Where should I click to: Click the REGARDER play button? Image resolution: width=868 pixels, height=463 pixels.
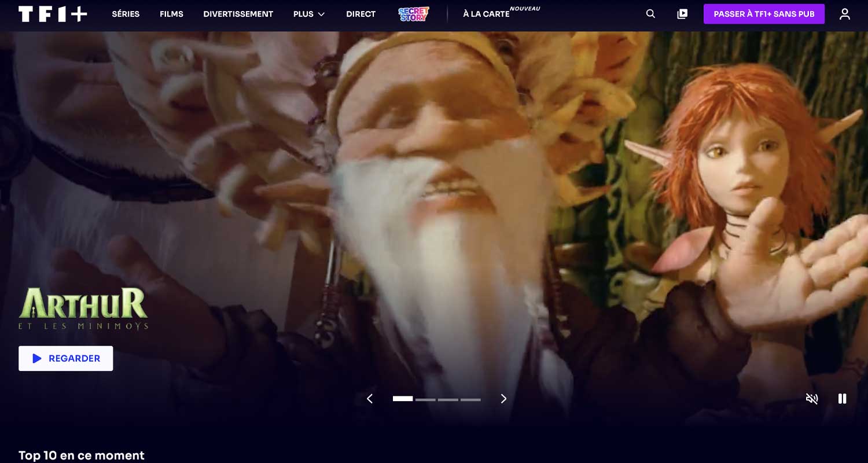click(66, 358)
